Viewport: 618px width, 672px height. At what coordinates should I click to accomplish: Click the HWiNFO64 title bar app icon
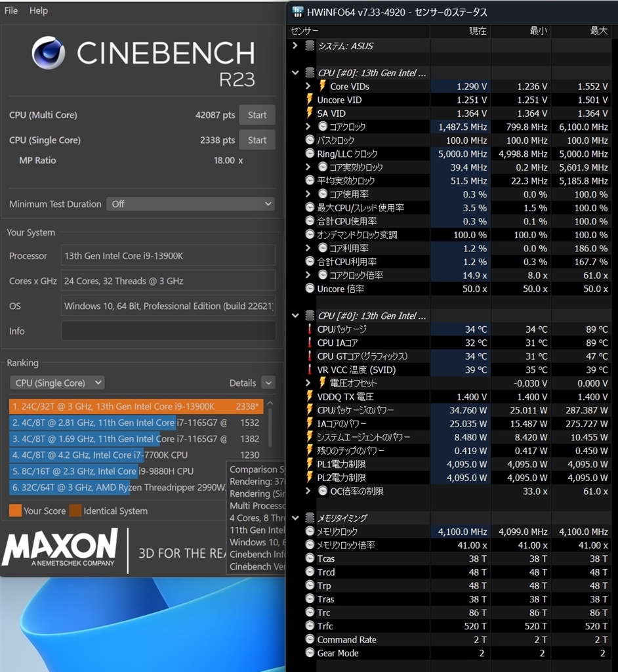pyautogui.click(x=297, y=12)
